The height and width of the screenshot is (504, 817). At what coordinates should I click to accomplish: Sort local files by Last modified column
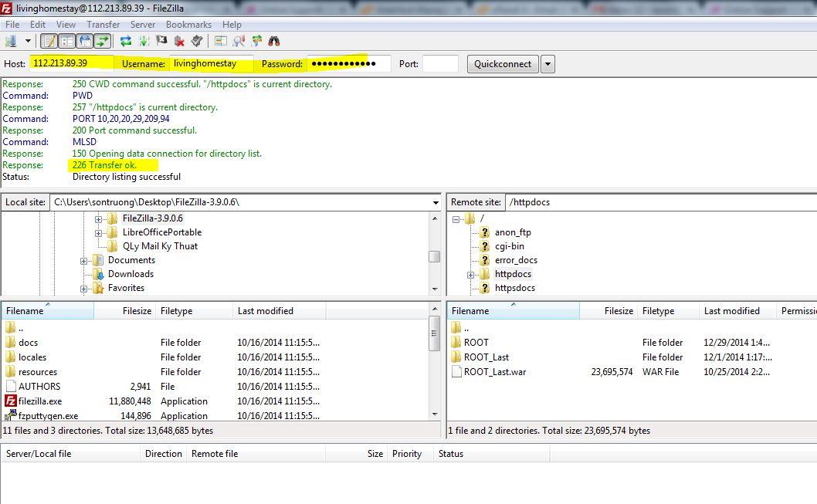tap(279, 311)
